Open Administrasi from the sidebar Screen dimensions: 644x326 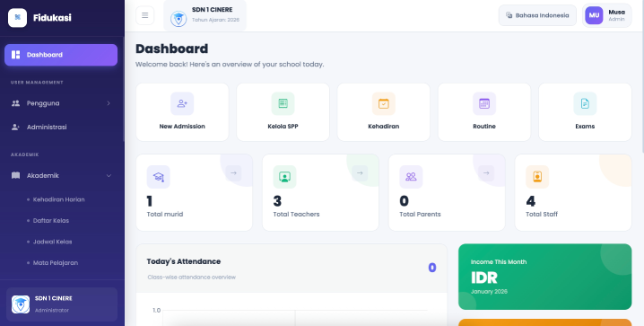coord(62,127)
